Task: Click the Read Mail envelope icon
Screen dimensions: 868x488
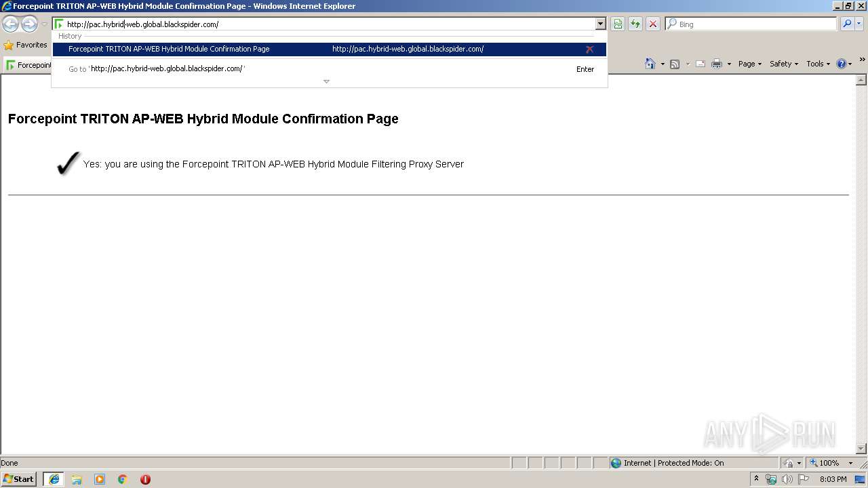Action: (701, 64)
